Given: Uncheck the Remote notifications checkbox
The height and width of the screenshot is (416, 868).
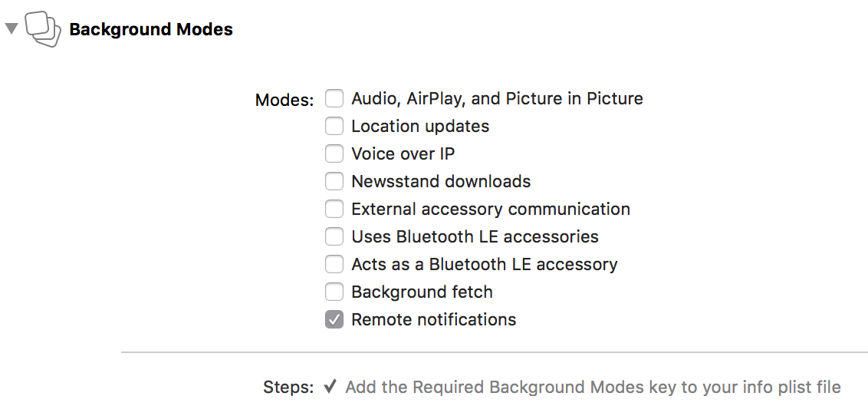Looking at the screenshot, I should 334,319.
